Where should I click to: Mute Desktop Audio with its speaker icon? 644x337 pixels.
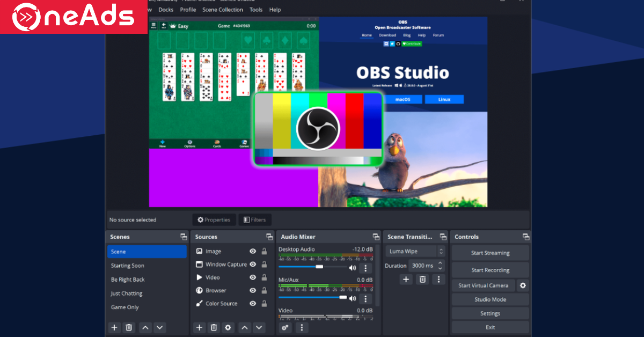click(353, 268)
